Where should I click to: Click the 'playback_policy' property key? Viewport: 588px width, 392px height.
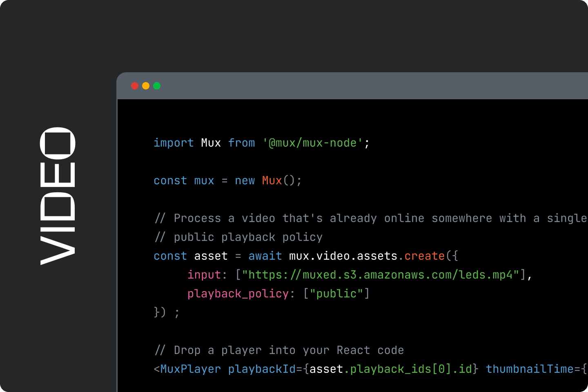(x=238, y=294)
